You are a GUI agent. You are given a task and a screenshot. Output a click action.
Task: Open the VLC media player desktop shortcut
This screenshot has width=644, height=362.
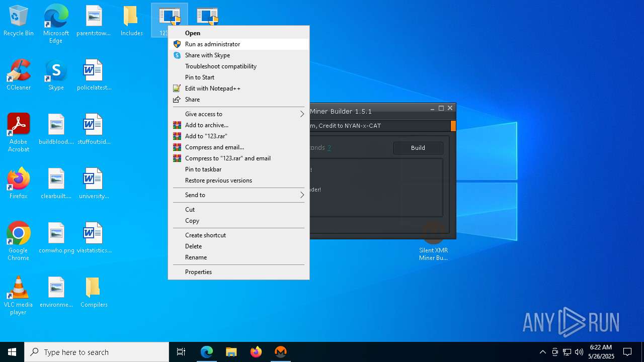19,296
